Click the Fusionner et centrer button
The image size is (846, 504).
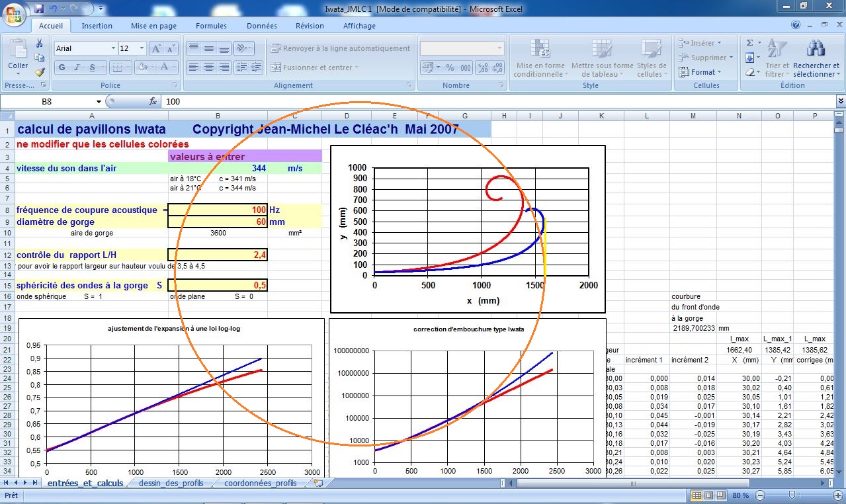(x=314, y=67)
